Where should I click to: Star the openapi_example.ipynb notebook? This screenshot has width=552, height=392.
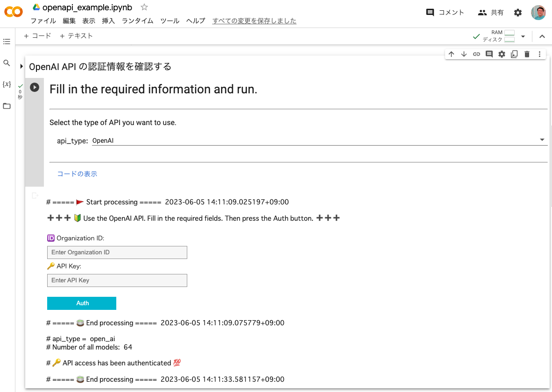[144, 7]
